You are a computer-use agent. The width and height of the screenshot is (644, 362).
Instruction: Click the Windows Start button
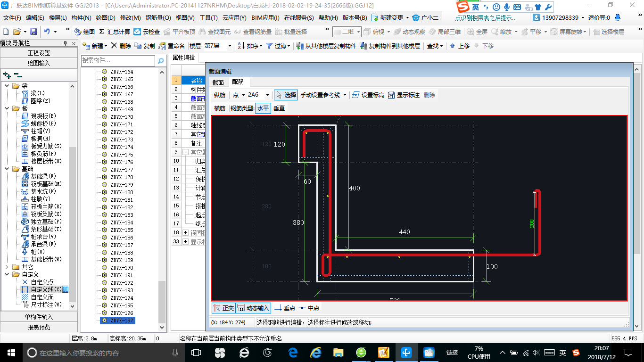coord(11,352)
